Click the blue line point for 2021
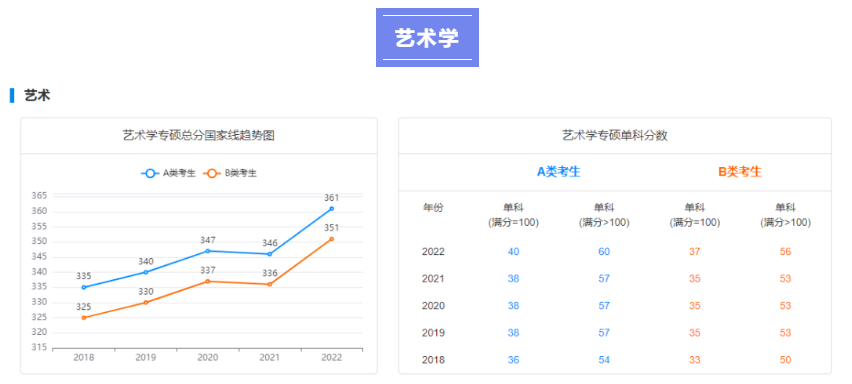The width and height of the screenshot is (852, 384). tap(270, 254)
